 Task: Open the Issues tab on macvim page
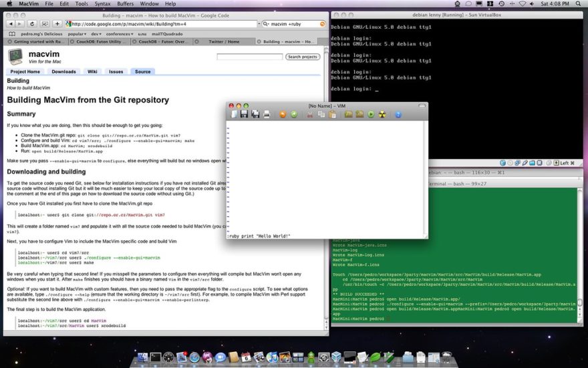(x=116, y=72)
